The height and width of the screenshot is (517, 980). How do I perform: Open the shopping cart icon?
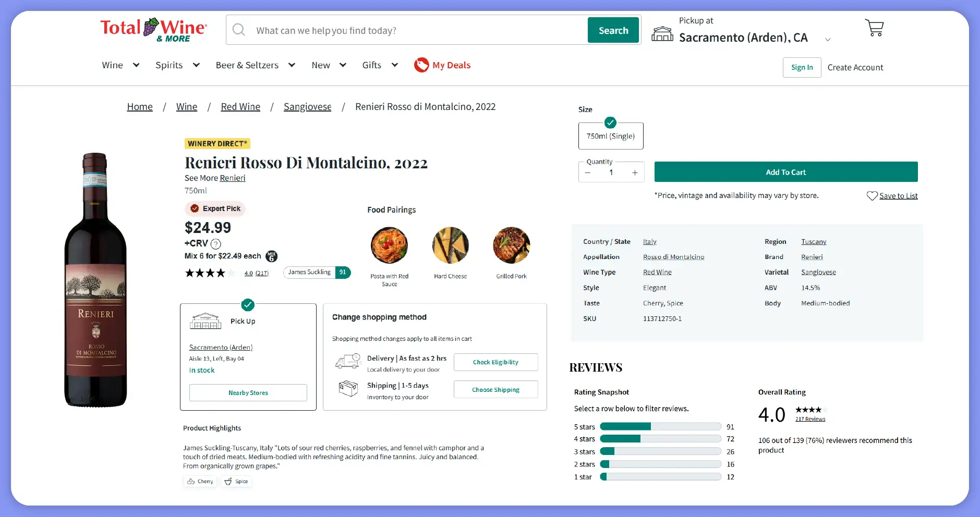tap(874, 28)
